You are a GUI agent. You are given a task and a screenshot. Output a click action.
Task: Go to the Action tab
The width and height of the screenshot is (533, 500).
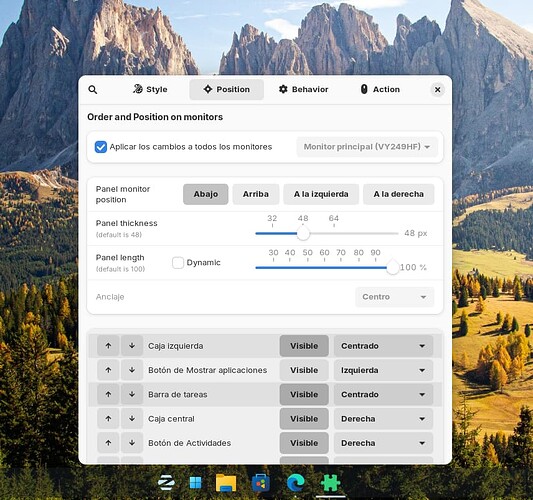380,89
